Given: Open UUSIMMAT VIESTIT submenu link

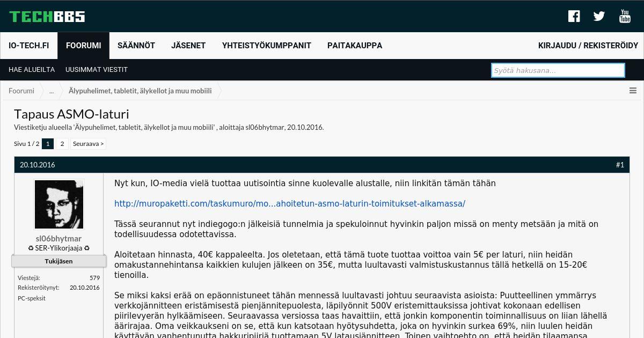Looking at the screenshot, I should tap(97, 70).
